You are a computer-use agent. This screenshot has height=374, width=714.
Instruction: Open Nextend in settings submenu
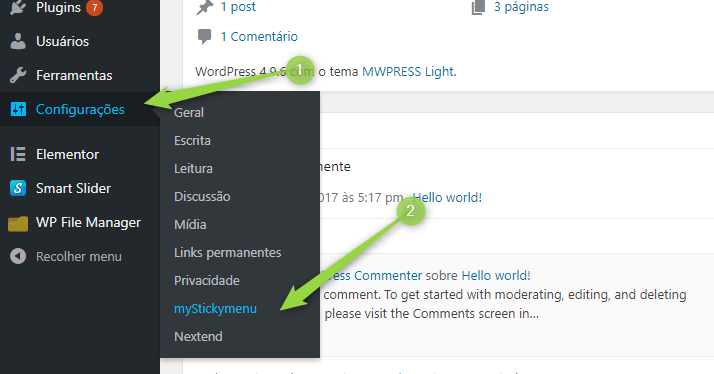[198, 337]
